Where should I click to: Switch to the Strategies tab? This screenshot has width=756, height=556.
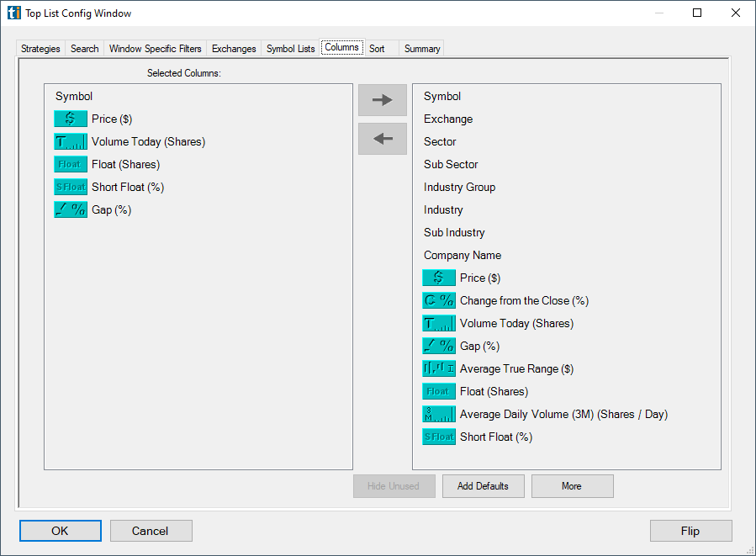tap(40, 48)
